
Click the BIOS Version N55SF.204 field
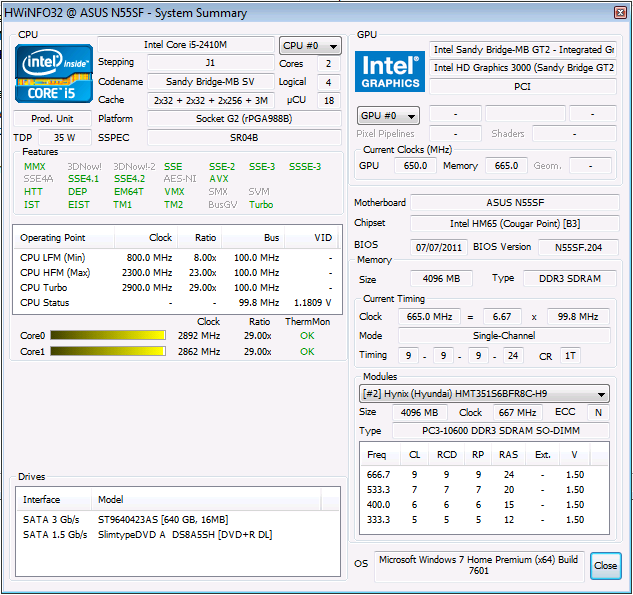tap(579, 247)
